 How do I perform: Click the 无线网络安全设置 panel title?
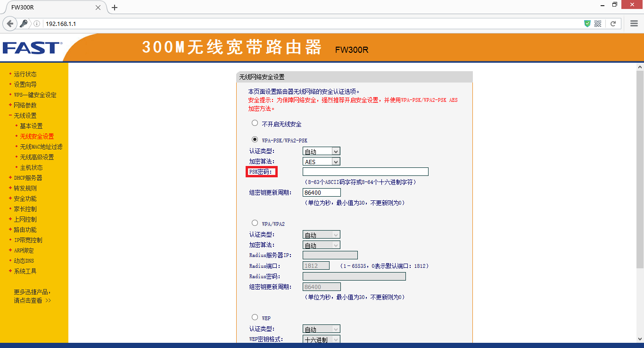click(x=262, y=77)
